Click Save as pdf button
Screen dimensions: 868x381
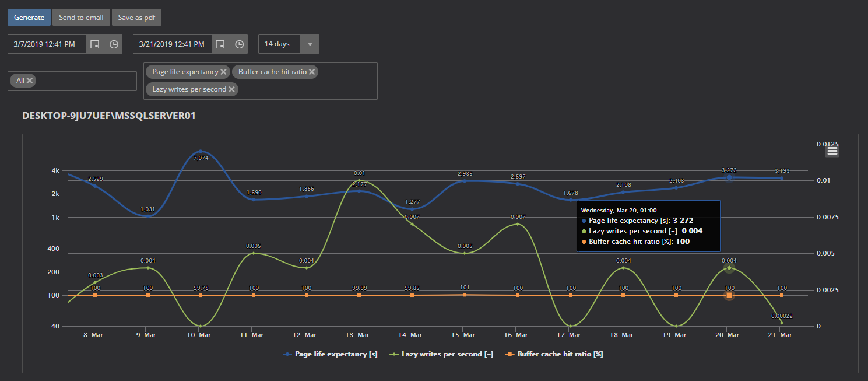tap(136, 18)
